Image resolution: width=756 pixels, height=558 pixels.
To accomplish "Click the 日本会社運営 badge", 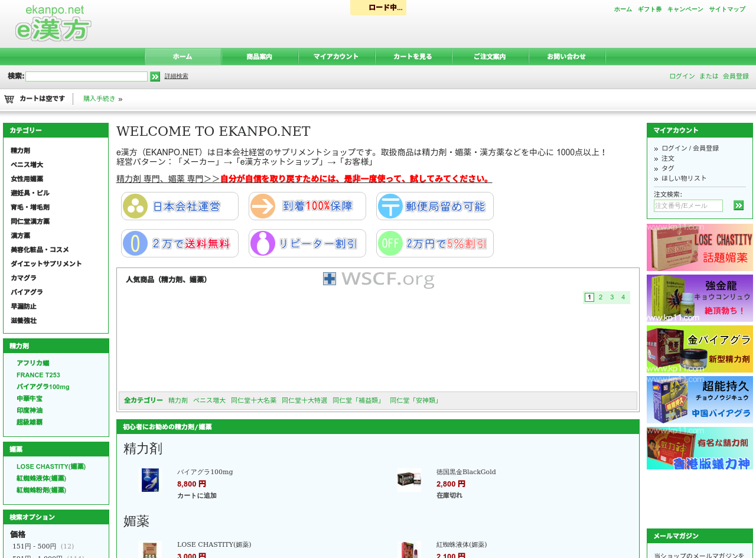I will click(x=180, y=206).
